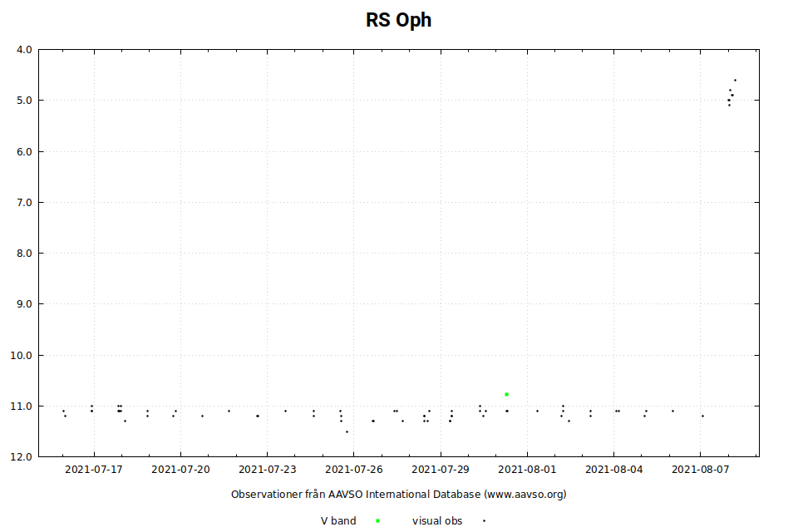Click the 2021-07-23 x-axis date label
Viewport: 798px width, 532px height.
pyautogui.click(x=268, y=470)
